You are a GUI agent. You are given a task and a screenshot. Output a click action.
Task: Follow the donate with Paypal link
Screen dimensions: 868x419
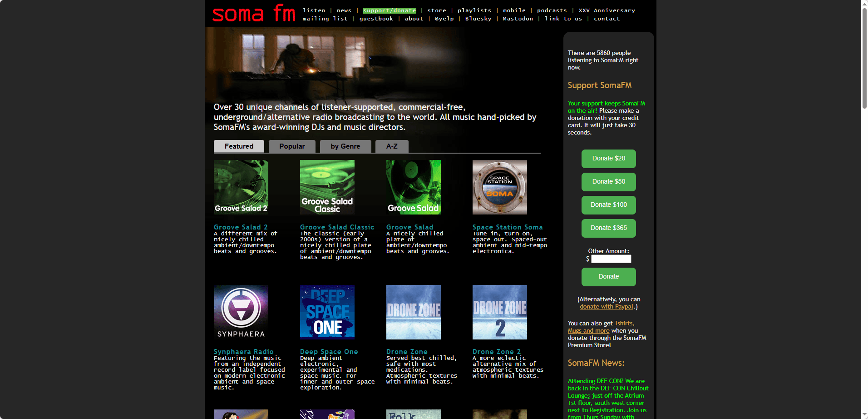click(607, 307)
